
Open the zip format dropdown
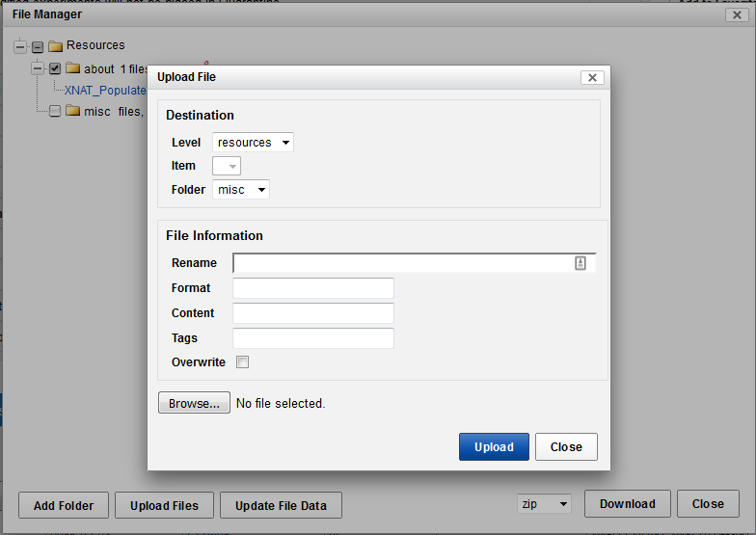pyautogui.click(x=544, y=504)
